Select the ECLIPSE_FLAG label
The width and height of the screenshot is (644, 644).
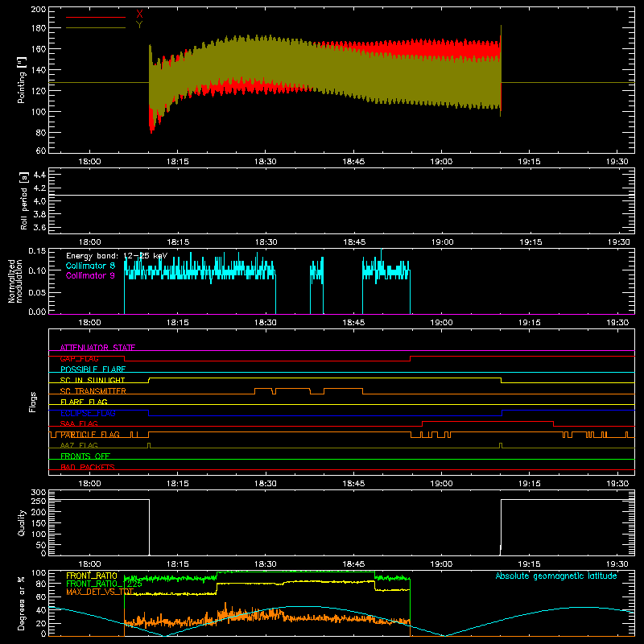(88, 413)
